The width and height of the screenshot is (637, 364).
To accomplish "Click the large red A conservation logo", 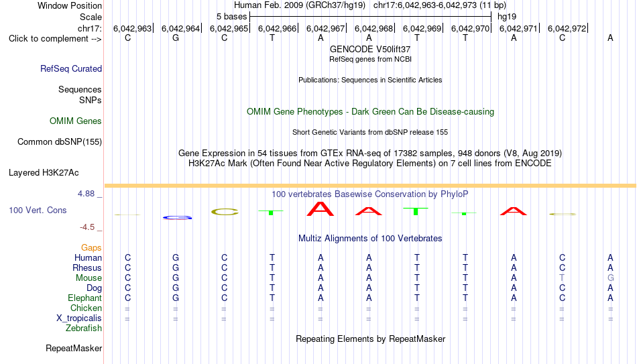I will coord(320,208).
